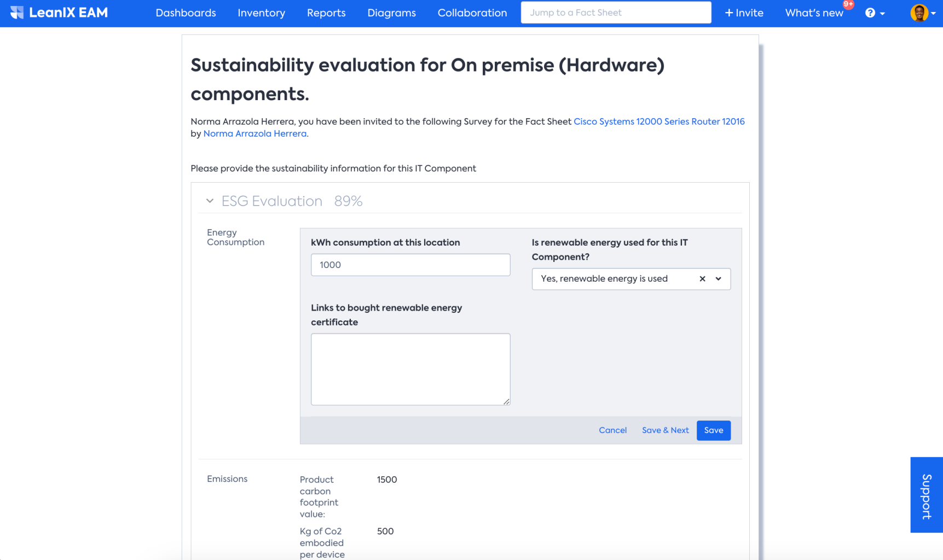The width and height of the screenshot is (943, 560).
Task: Focus the kWh consumption input field
Action: (x=410, y=265)
